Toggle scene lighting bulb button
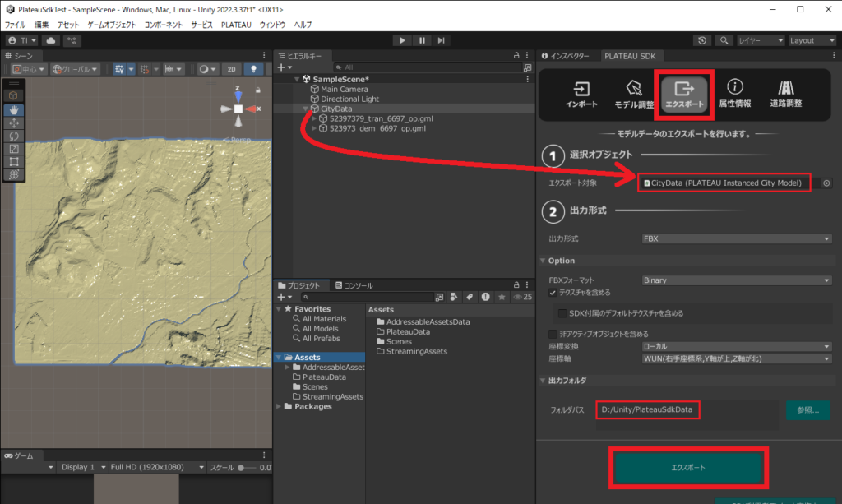 pos(253,69)
